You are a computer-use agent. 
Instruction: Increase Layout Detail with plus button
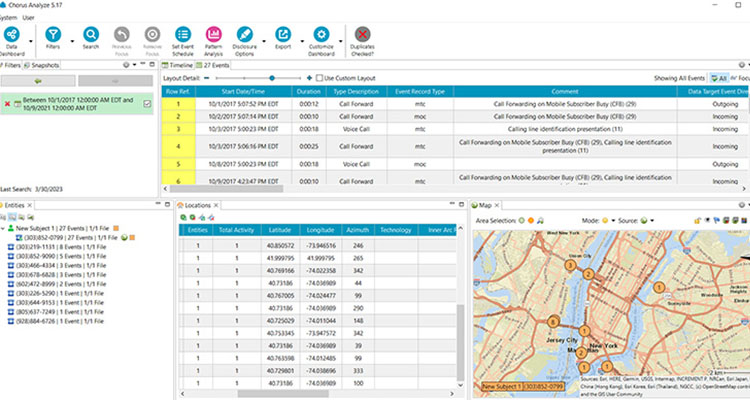309,78
